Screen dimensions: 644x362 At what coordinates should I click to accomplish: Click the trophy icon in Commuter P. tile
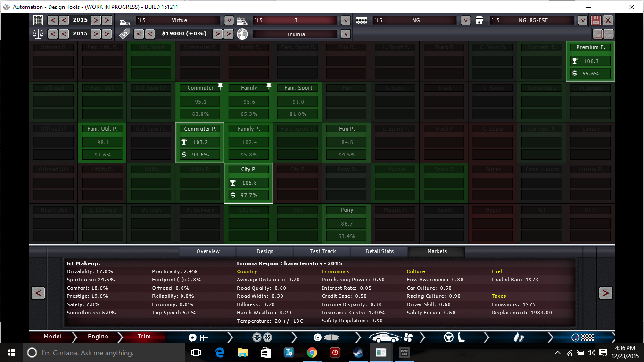(184, 142)
